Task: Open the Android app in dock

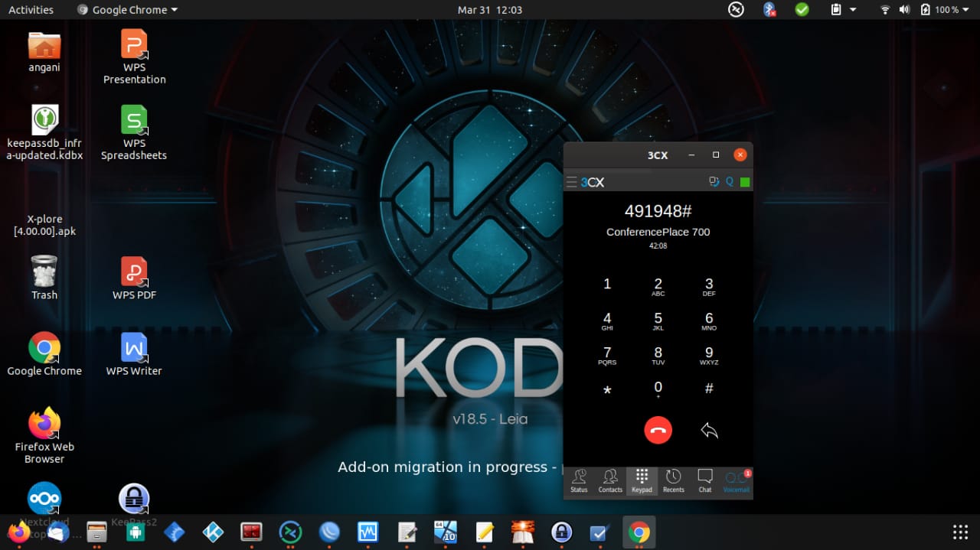Action: [x=136, y=532]
